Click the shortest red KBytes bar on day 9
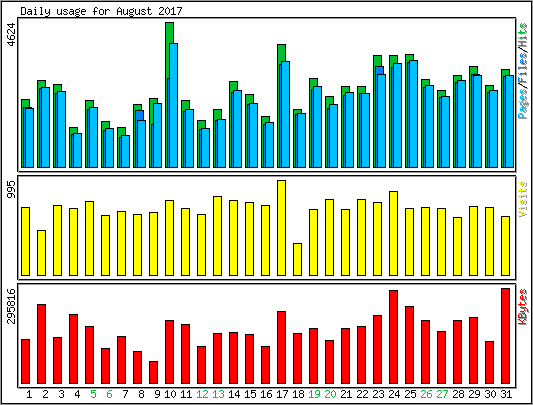The image size is (533, 405). coord(153,372)
